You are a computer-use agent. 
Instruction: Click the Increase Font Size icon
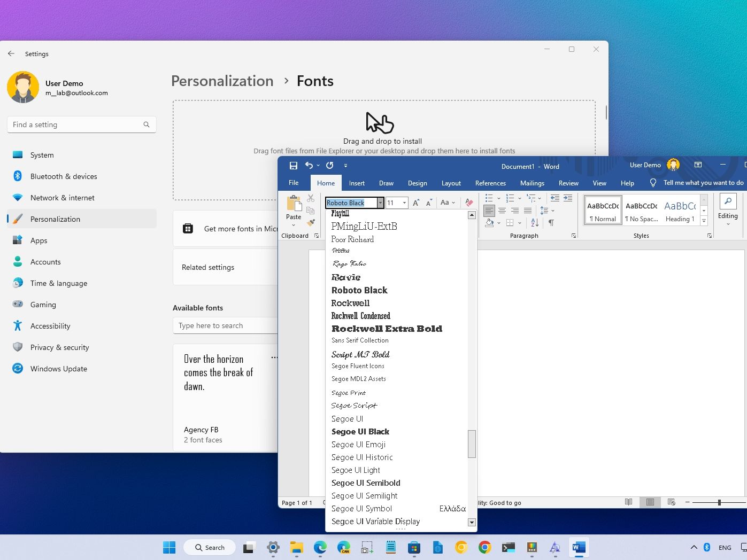coord(416,203)
